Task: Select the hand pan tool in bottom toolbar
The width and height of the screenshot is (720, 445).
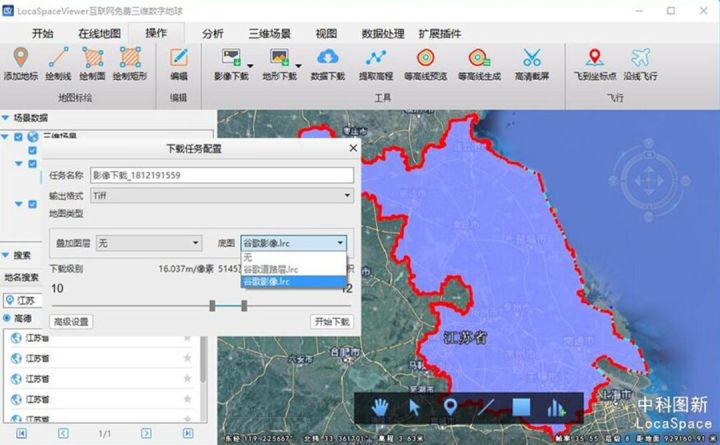Action: pyautogui.click(x=382, y=407)
